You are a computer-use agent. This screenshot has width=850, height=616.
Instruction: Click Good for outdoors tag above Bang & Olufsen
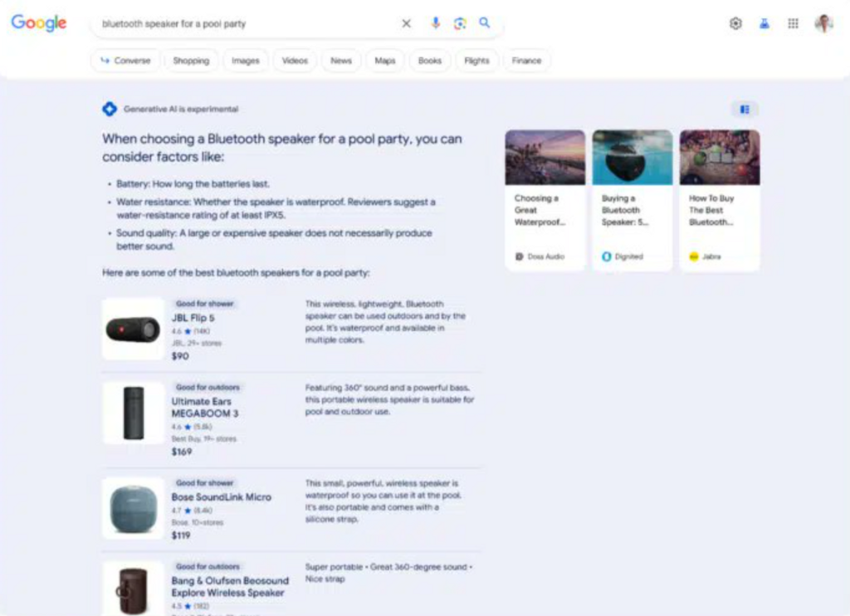pyautogui.click(x=208, y=567)
